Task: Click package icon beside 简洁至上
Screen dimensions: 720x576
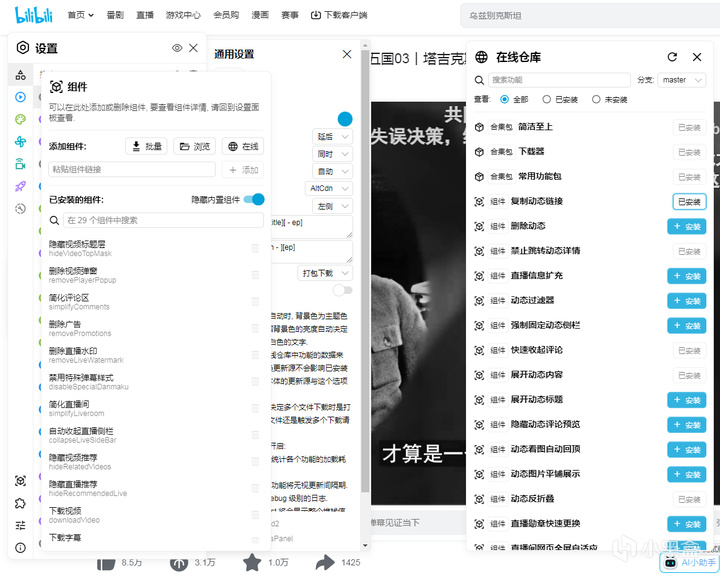Action: (479, 127)
